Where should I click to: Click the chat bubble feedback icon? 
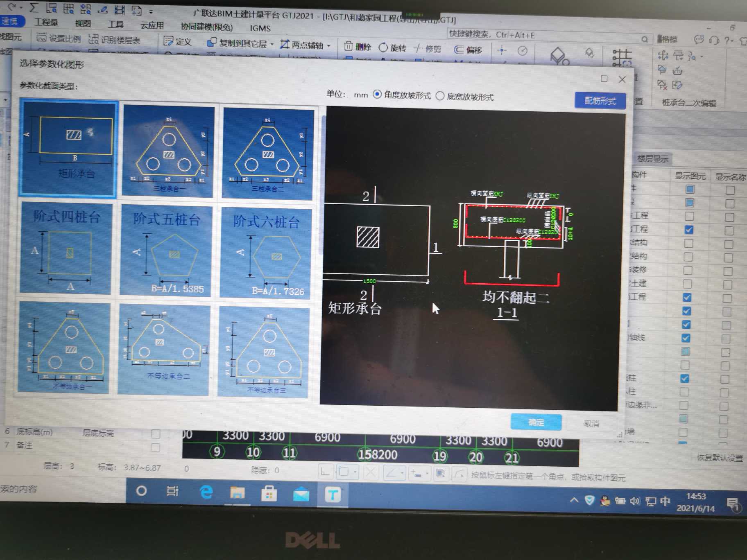coord(699,39)
